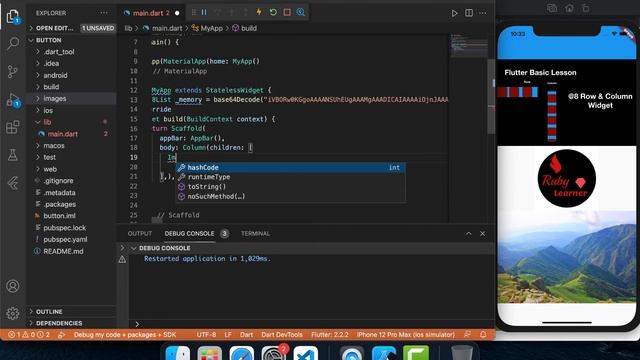
Task: Close the bottom panel
Action: click(482, 233)
